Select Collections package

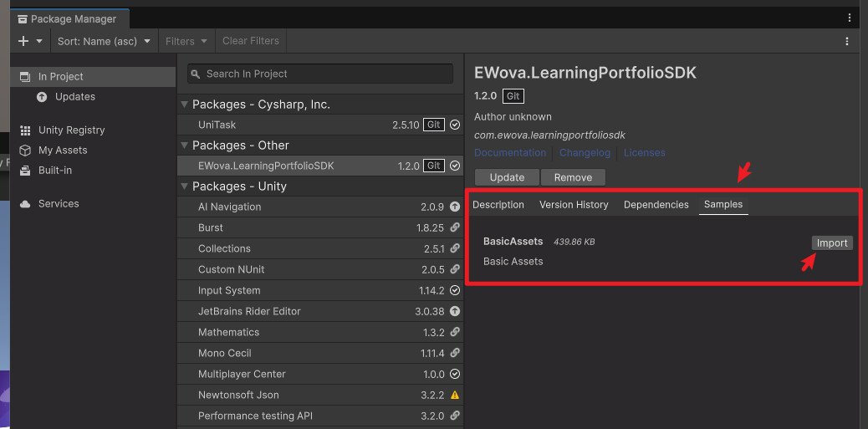pyautogui.click(x=320, y=248)
